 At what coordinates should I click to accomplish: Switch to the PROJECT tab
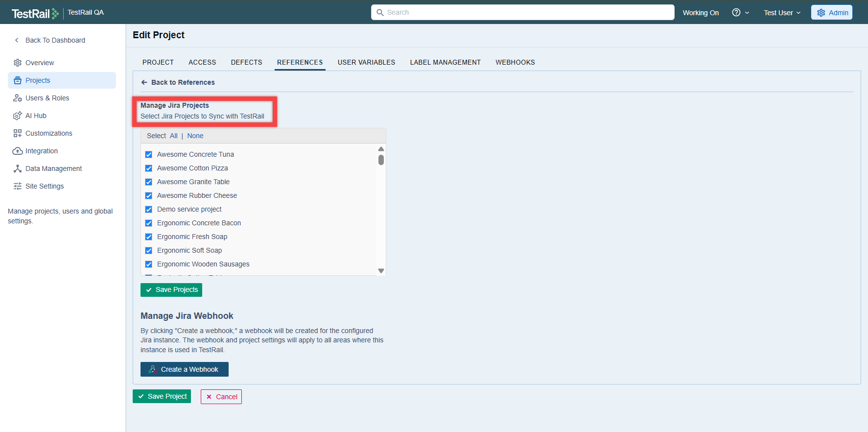point(158,62)
